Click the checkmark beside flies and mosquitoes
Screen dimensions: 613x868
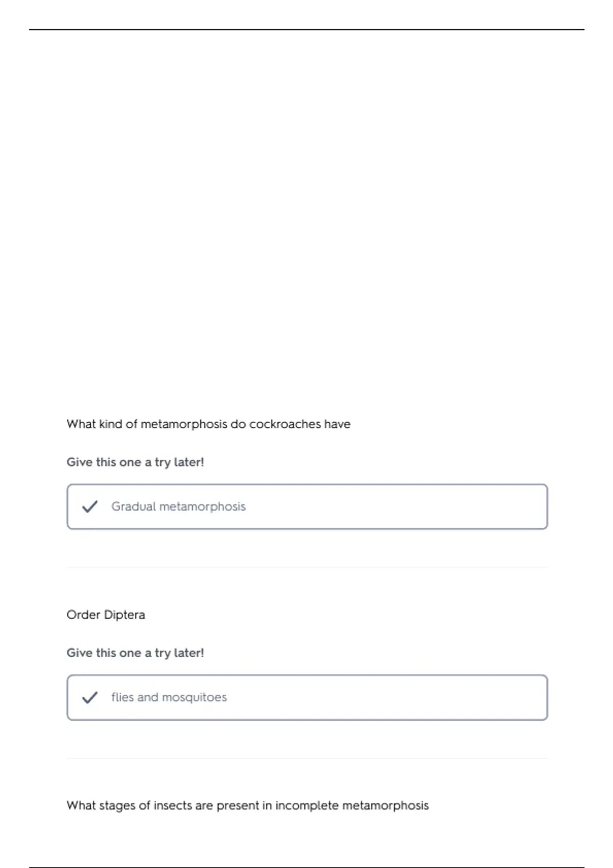(90, 697)
